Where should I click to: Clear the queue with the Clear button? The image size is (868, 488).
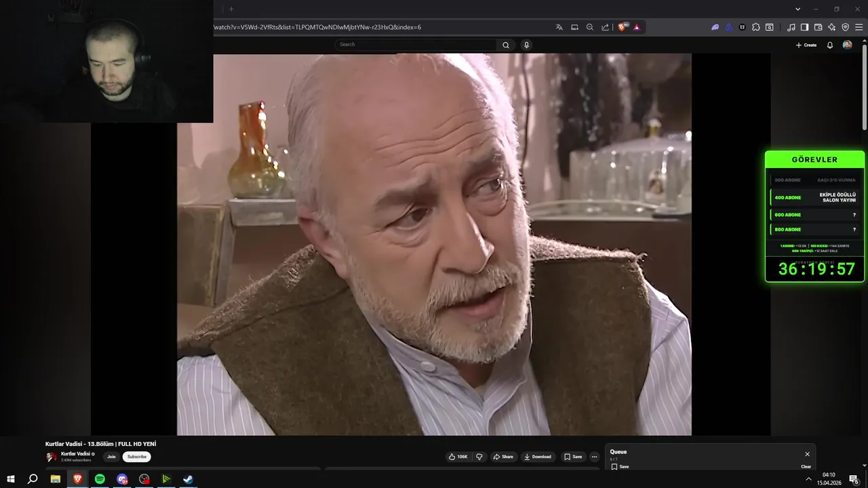pyautogui.click(x=806, y=466)
